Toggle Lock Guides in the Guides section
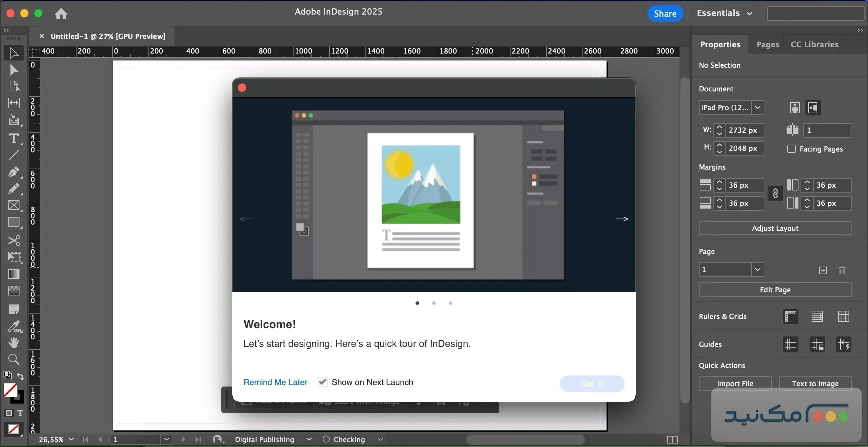 point(817,344)
